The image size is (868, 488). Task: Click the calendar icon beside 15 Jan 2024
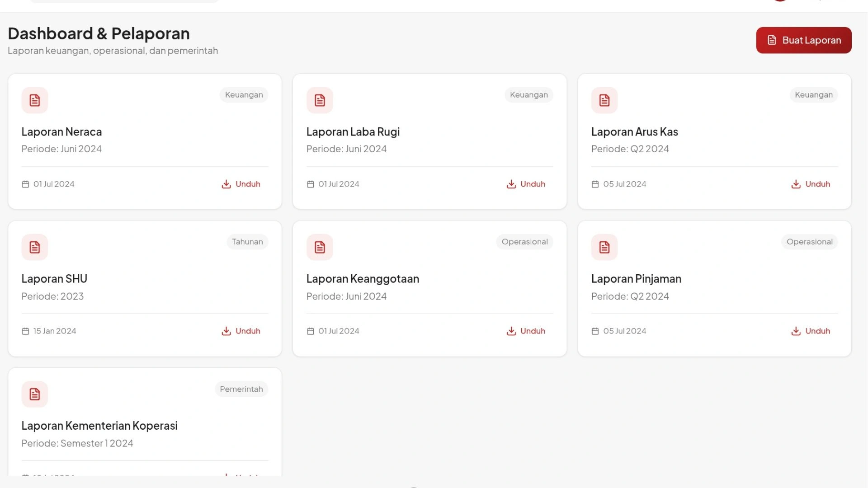coord(25,331)
